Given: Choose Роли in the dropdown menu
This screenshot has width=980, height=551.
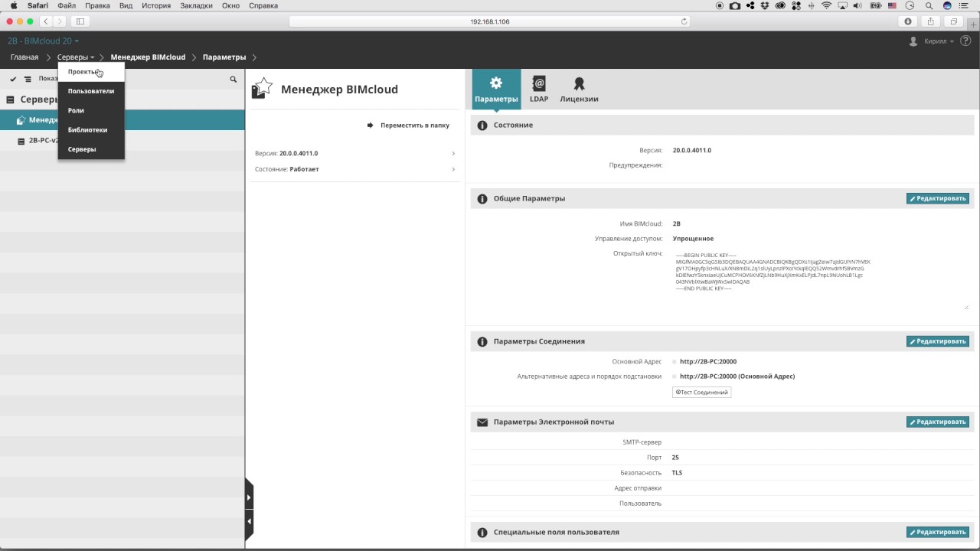Looking at the screenshot, I should pyautogui.click(x=91, y=110).
